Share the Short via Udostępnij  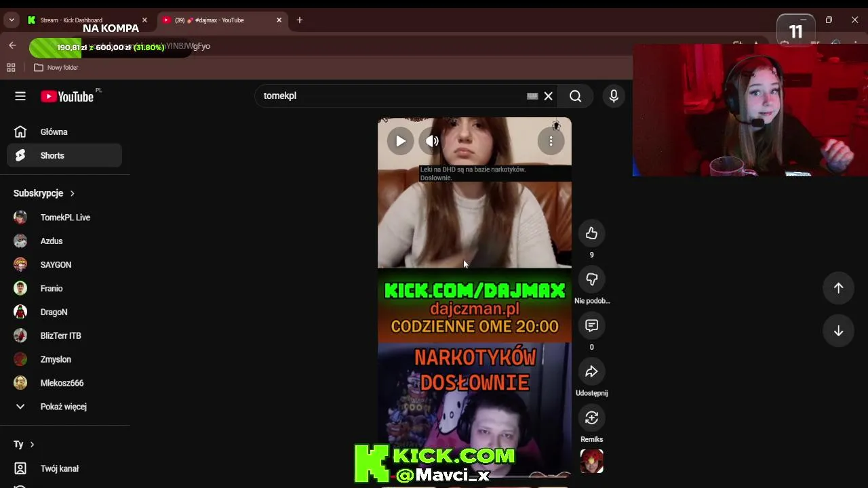[591, 371]
